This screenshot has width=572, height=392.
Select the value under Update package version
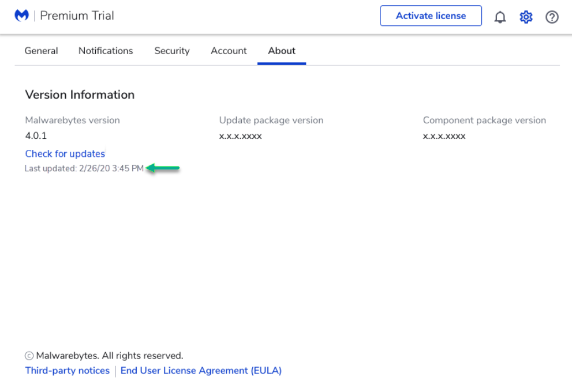(x=240, y=136)
